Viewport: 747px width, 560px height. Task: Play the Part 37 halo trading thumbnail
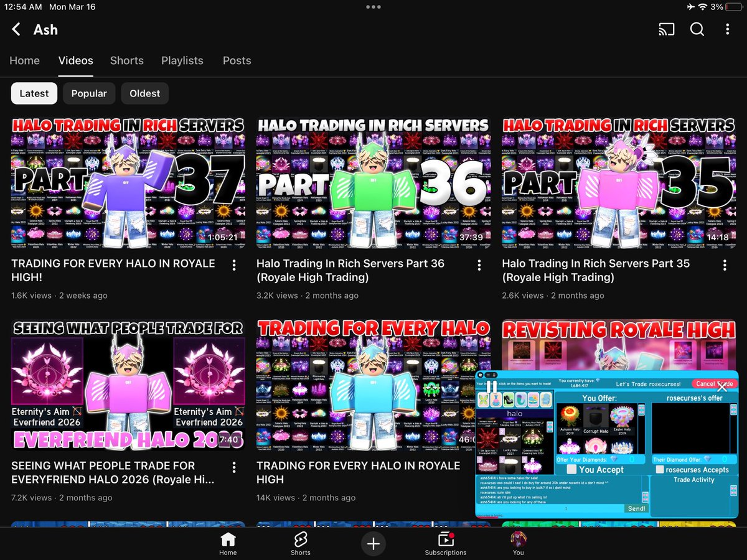[128, 183]
